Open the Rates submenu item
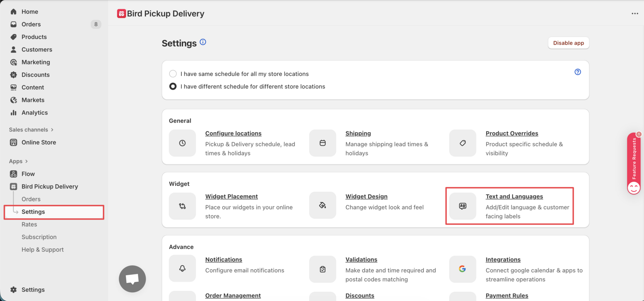Viewport: 644px width, 301px height. tap(29, 224)
